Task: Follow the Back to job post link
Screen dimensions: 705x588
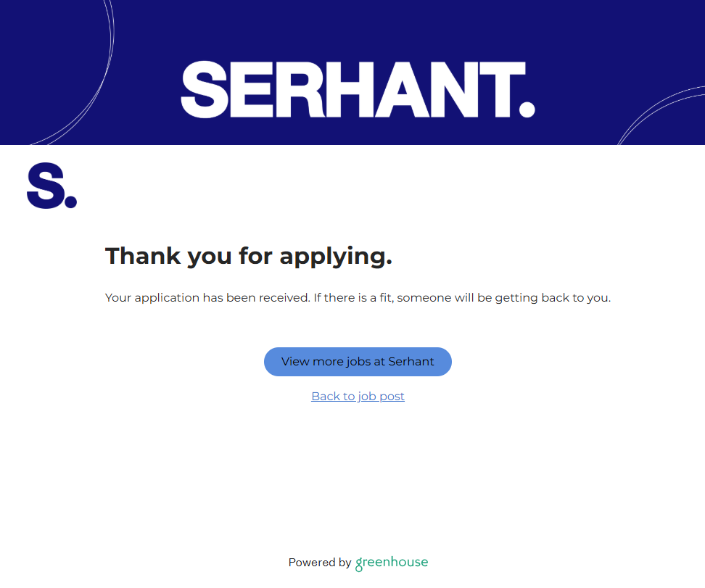Action: 358,396
